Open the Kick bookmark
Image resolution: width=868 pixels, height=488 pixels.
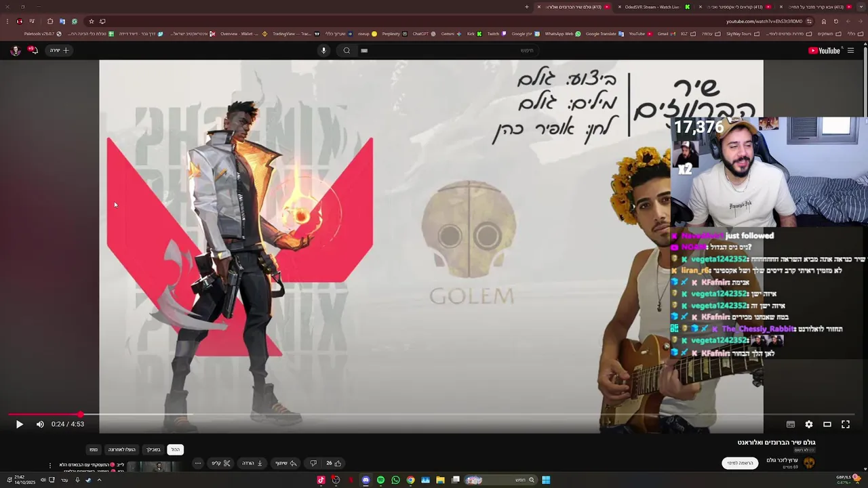[x=474, y=33]
